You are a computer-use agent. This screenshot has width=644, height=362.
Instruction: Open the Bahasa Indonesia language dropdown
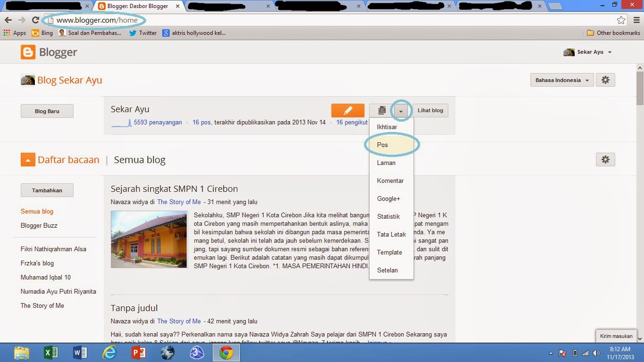[561, 80]
